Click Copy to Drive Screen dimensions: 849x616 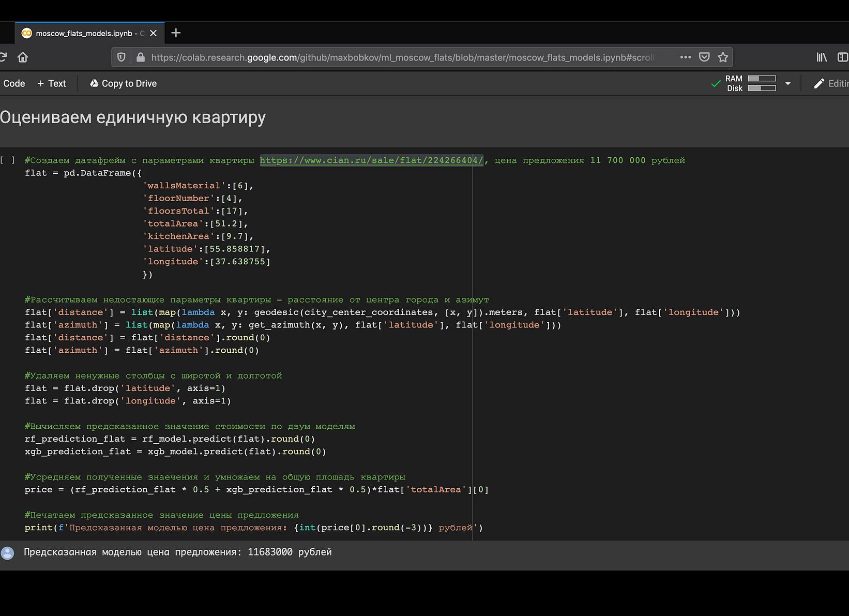click(x=123, y=83)
